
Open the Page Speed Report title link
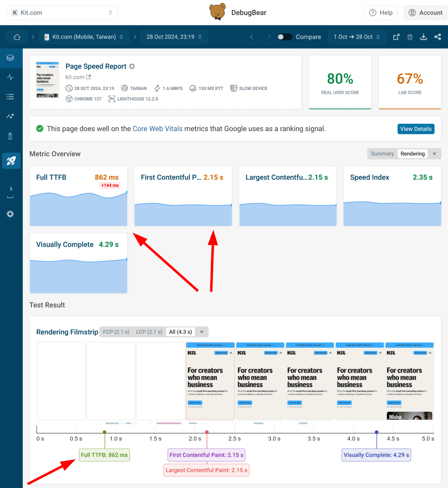(96, 66)
